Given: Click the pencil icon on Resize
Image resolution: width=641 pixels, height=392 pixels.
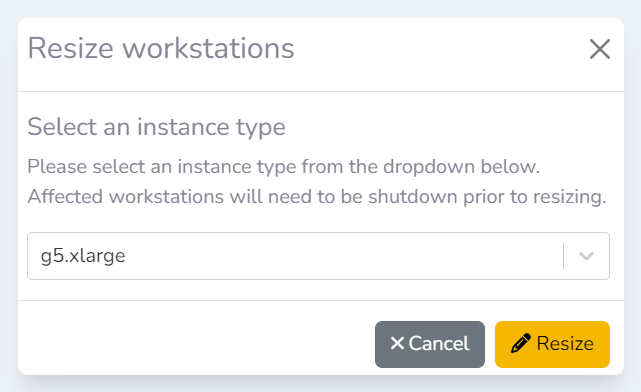Looking at the screenshot, I should [x=521, y=343].
